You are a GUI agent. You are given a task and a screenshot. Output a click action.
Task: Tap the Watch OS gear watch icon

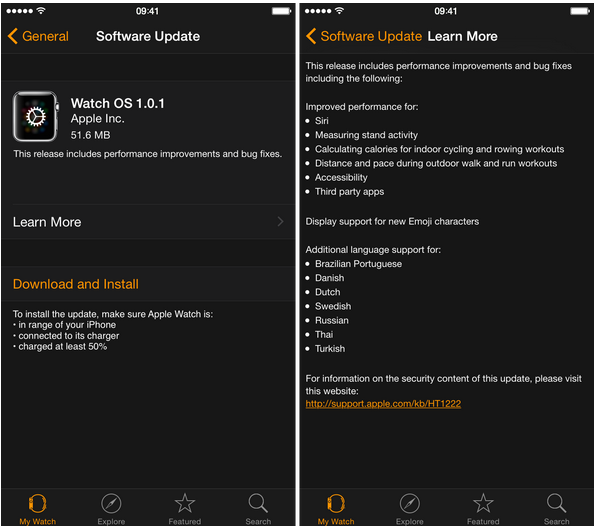tap(36, 116)
